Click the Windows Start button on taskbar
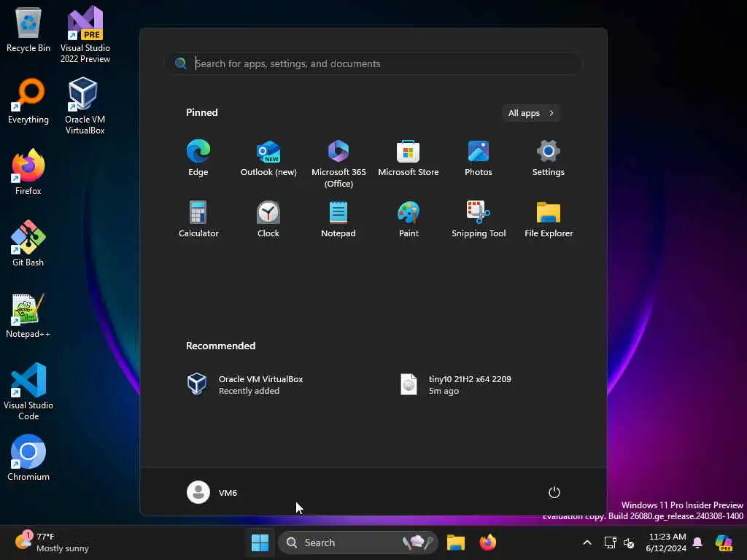747x560 pixels. (x=260, y=542)
